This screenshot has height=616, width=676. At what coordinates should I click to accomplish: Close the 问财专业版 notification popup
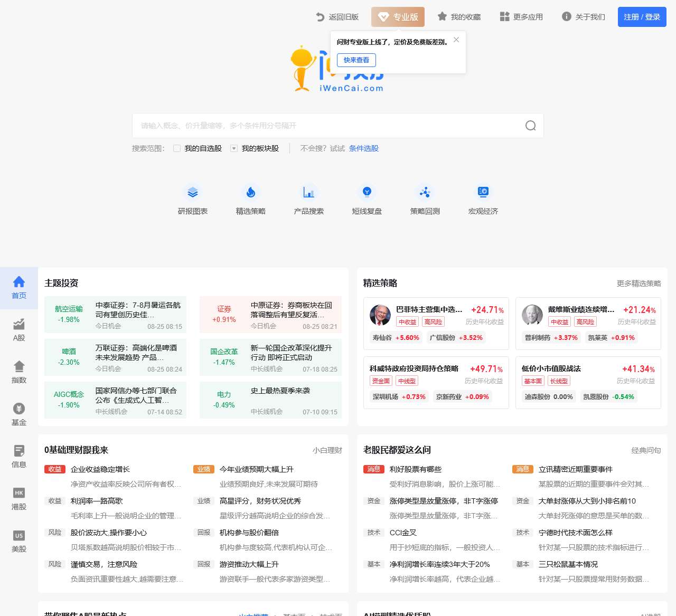[456, 40]
